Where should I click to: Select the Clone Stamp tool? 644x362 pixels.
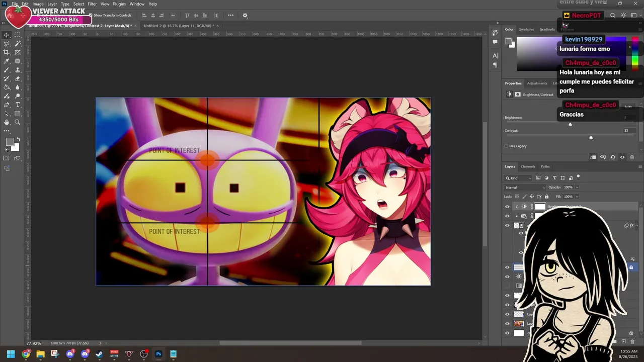(18, 70)
